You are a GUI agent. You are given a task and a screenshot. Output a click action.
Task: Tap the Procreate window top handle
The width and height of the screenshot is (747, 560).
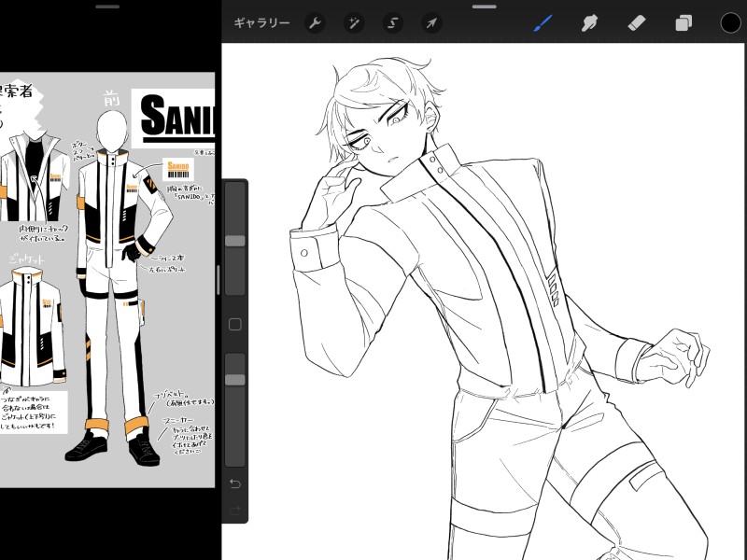click(x=484, y=7)
